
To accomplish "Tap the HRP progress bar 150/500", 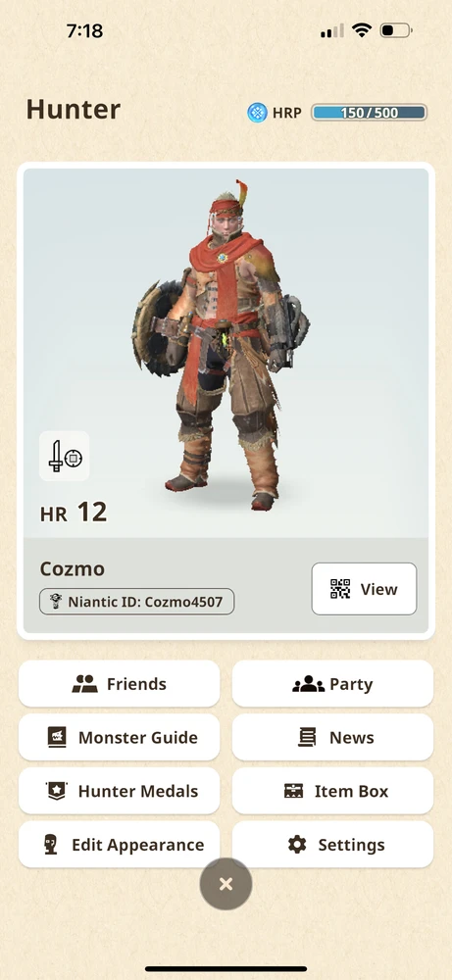I will tap(369, 113).
